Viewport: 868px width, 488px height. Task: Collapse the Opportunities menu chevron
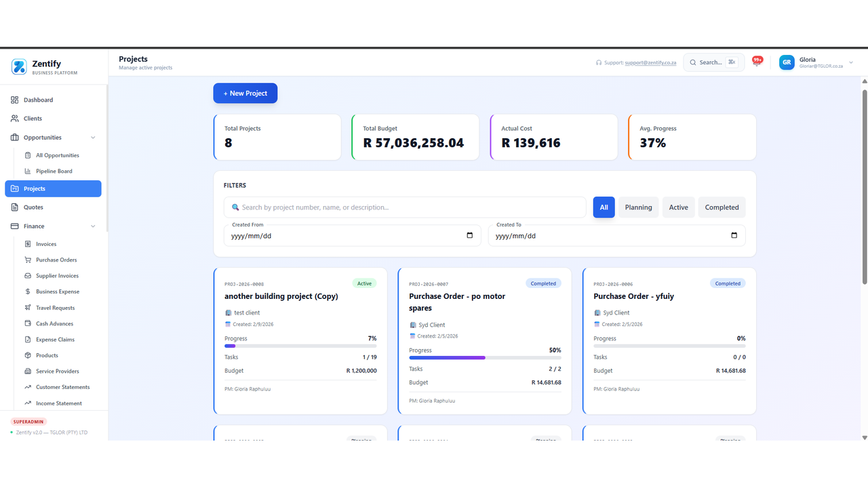(93, 138)
